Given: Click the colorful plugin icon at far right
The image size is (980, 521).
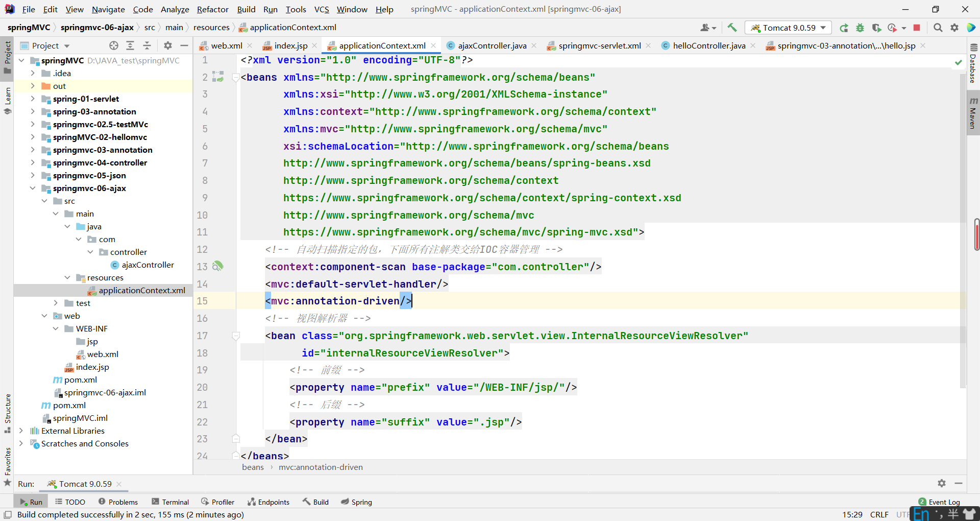Looking at the screenshot, I should tap(971, 28).
